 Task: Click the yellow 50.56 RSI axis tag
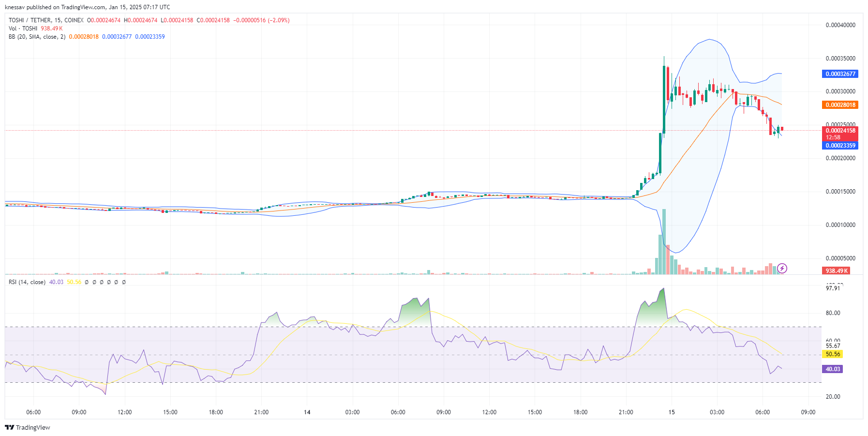(832, 354)
